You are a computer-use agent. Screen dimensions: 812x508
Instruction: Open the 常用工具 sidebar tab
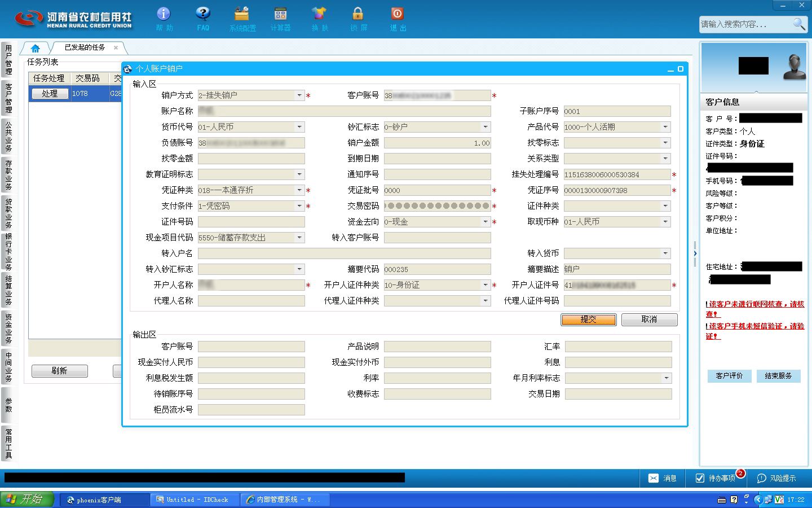click(8, 444)
